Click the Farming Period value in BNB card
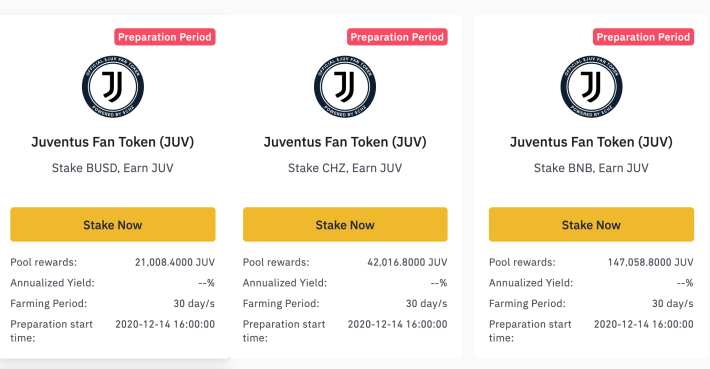710x369 pixels. pyautogui.click(x=673, y=303)
